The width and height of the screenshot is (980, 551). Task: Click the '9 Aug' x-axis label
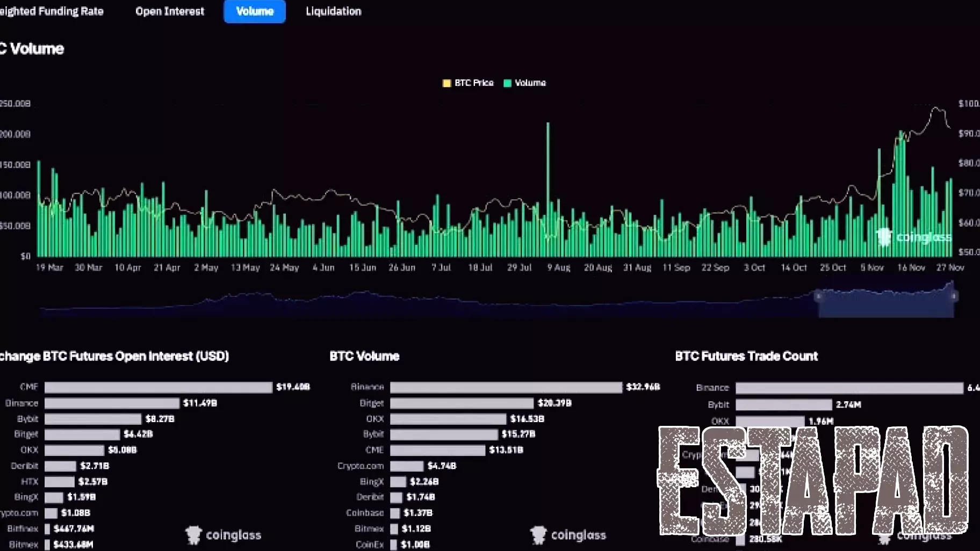559,267
